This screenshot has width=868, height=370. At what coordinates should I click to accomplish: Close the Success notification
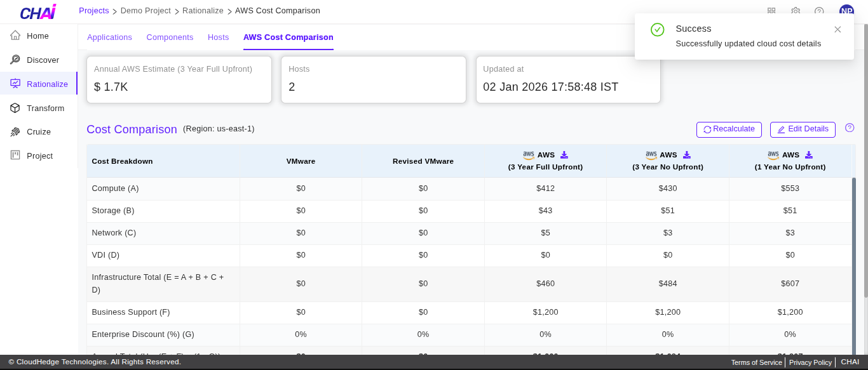[837, 29]
